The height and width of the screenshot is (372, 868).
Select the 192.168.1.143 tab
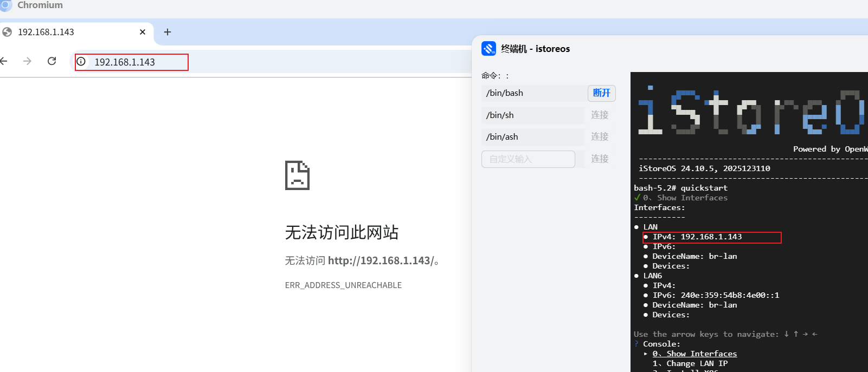click(x=76, y=32)
